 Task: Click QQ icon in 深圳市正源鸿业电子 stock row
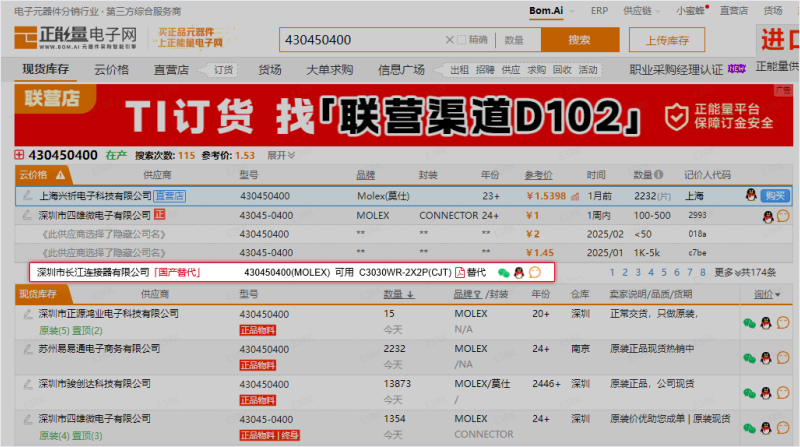[x=766, y=323]
